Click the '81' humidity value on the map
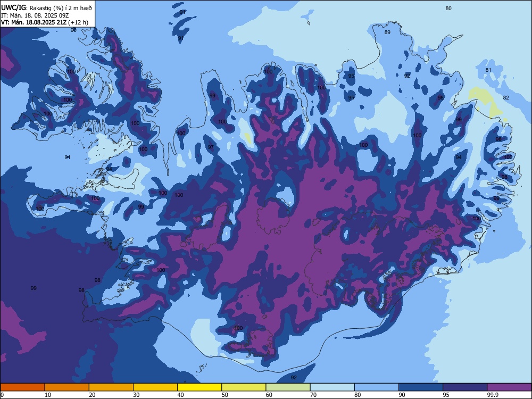The image size is (532, 399). coord(488,70)
